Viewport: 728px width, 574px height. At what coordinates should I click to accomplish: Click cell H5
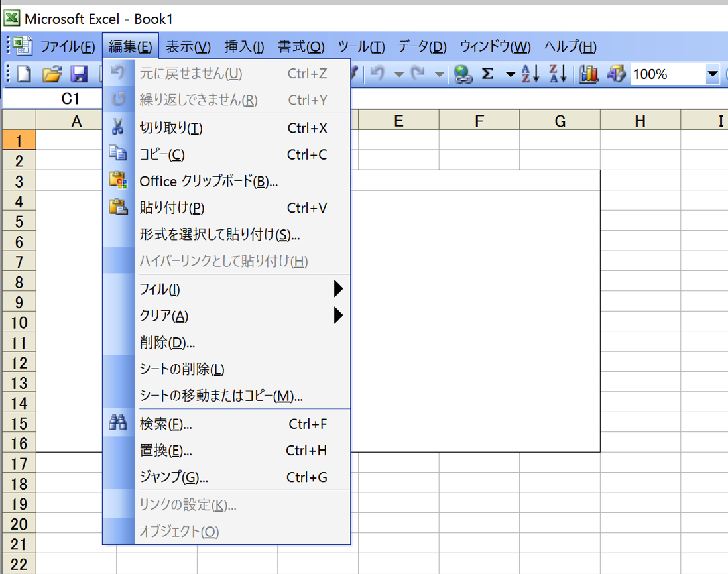tap(640, 221)
